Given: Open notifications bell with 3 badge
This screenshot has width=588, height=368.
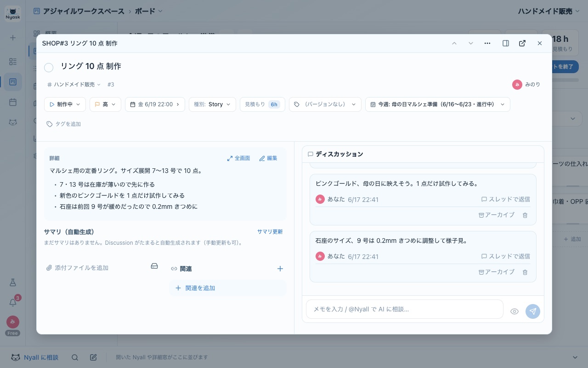Looking at the screenshot, I should pyautogui.click(x=13, y=302).
